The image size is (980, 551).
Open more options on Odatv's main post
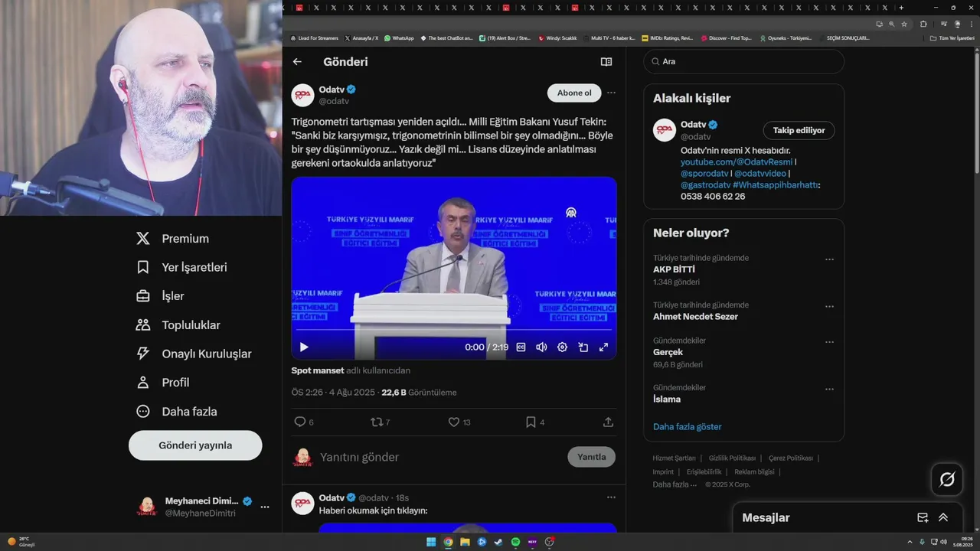tap(611, 93)
